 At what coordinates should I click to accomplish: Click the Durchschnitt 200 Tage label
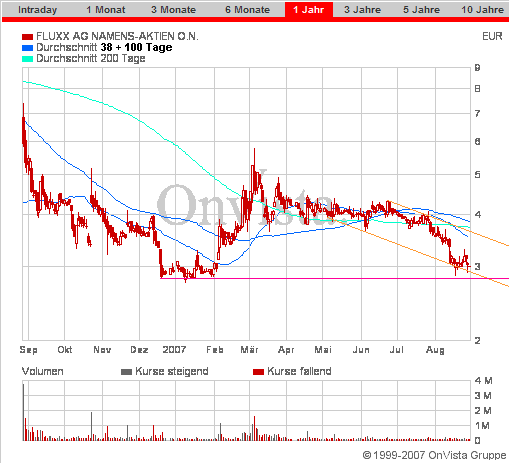tap(91, 58)
